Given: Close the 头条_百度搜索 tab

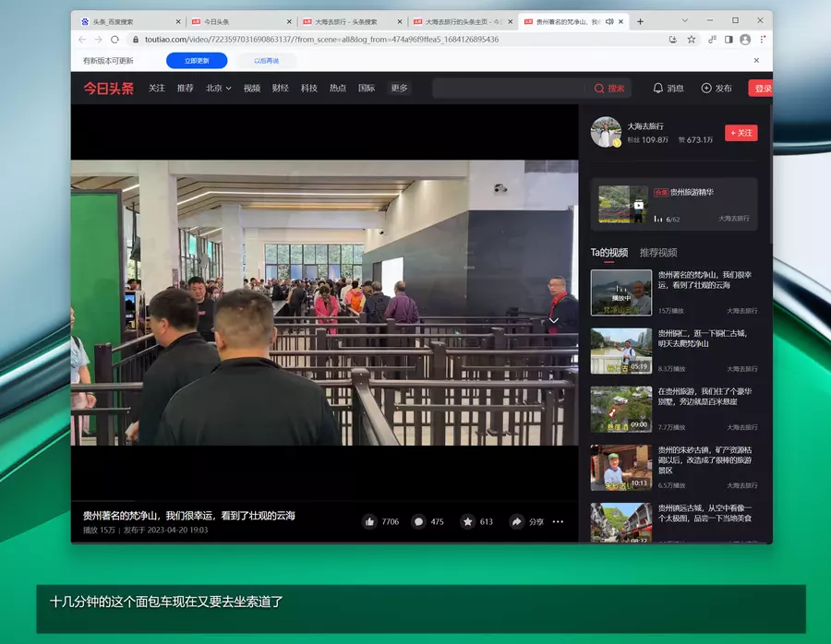Looking at the screenshot, I should pos(178,22).
